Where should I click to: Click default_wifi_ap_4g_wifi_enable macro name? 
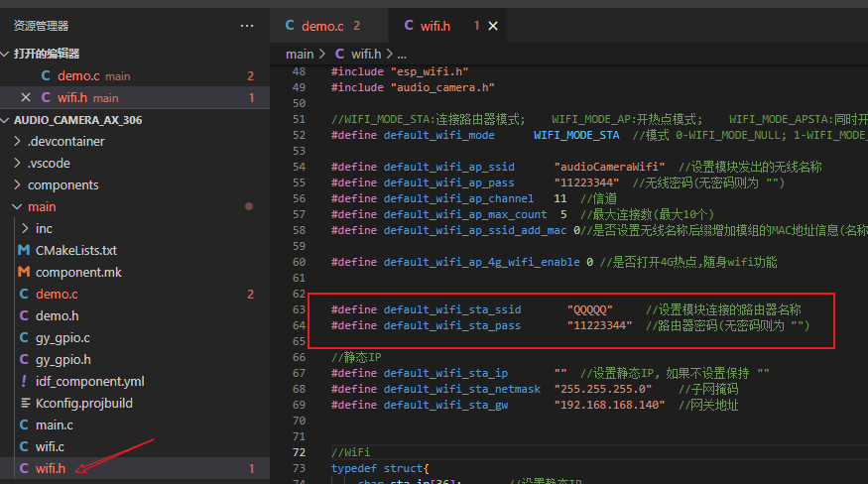[481, 262]
